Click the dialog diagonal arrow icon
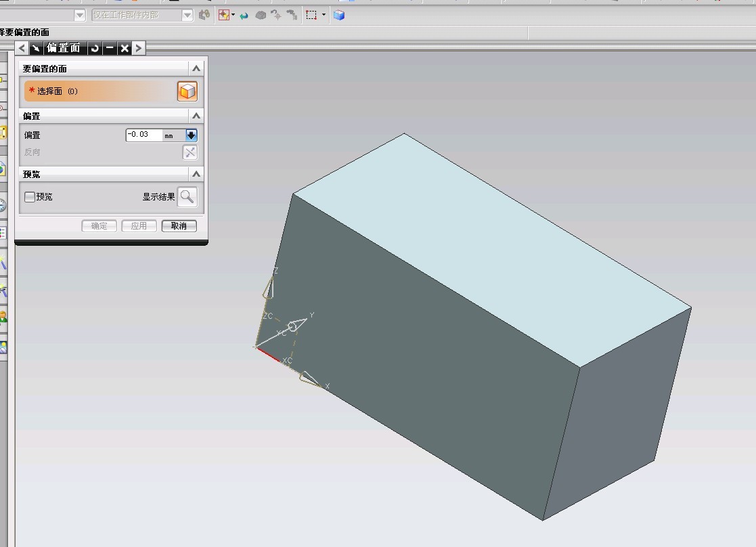Image resolution: width=756 pixels, height=547 pixels. (x=36, y=48)
